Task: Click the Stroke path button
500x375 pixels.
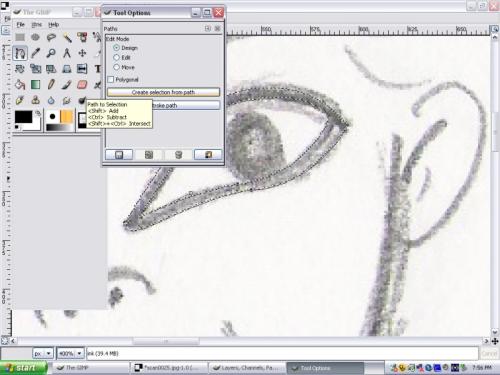Action: tap(186, 105)
